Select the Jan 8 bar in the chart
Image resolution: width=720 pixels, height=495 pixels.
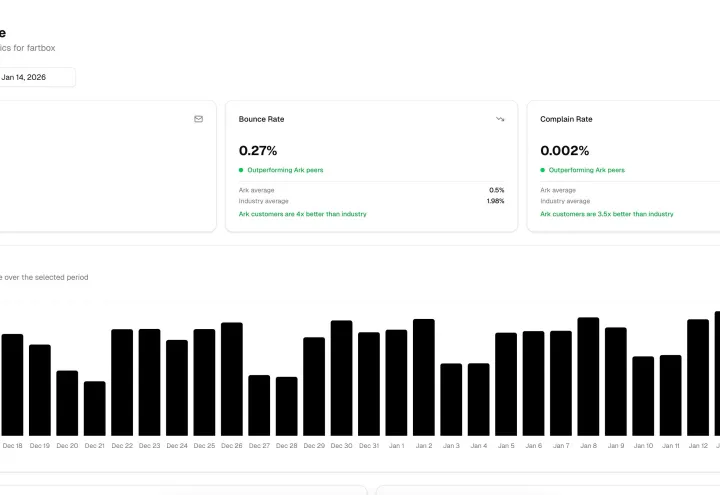(x=588, y=377)
